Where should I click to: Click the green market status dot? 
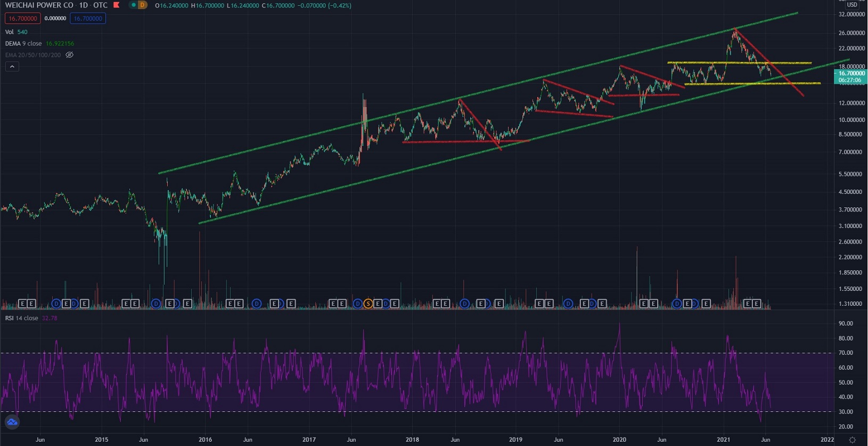click(x=134, y=5)
